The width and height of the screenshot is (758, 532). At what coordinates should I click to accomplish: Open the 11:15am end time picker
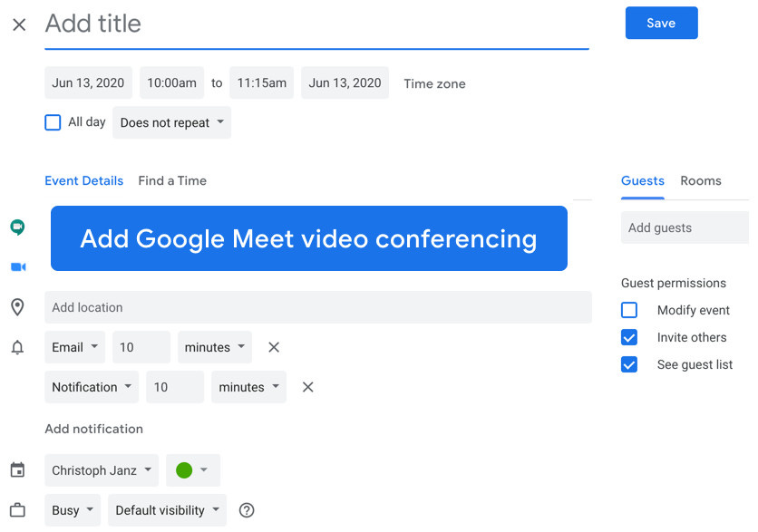point(261,82)
